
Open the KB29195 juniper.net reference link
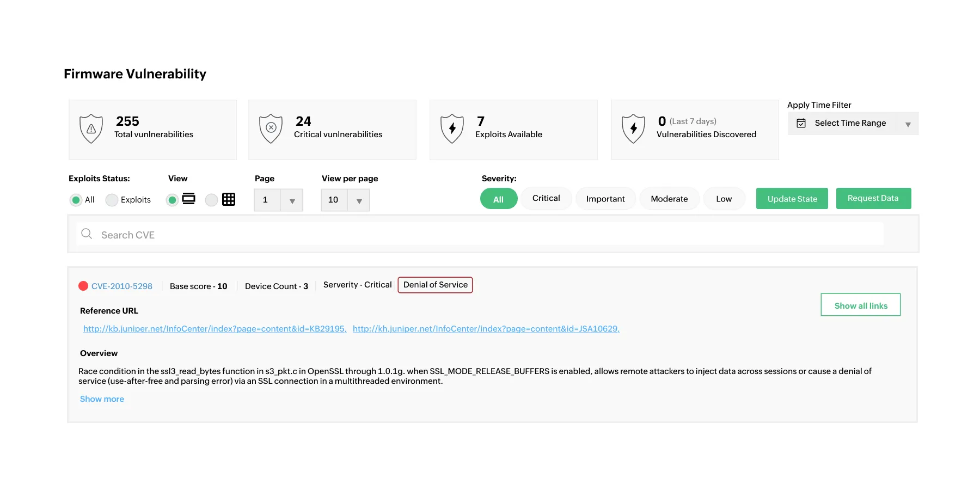[214, 329]
